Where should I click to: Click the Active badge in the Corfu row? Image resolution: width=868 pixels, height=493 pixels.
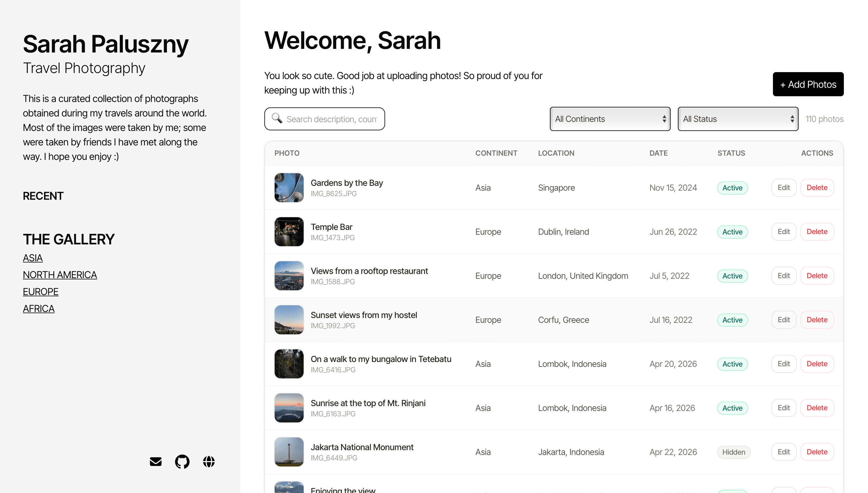click(x=732, y=320)
